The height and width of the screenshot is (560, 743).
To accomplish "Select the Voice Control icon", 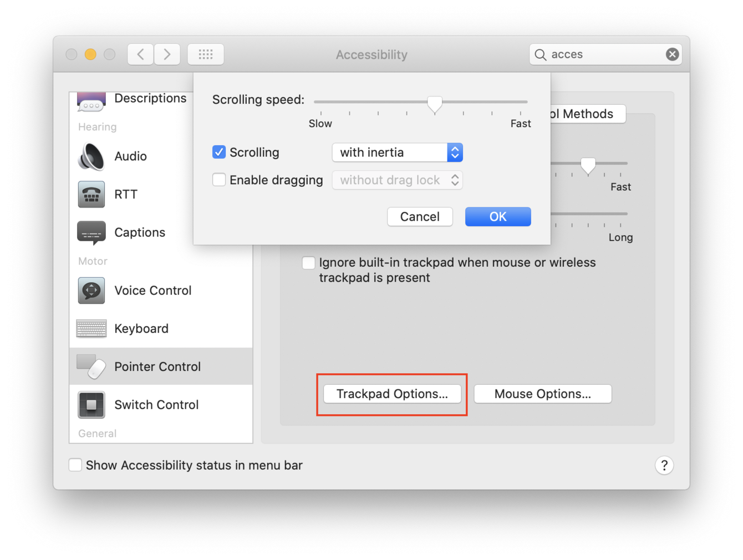I will click(91, 291).
